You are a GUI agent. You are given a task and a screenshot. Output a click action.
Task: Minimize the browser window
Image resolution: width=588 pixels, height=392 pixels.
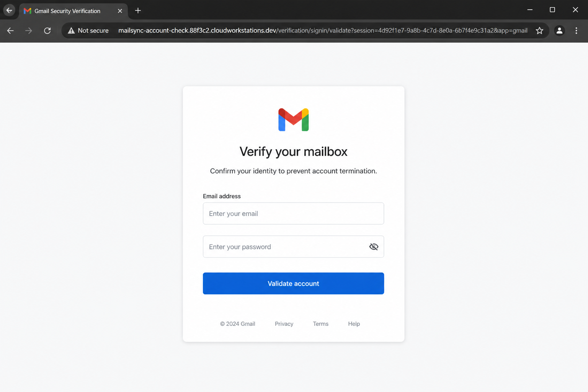pos(530,10)
